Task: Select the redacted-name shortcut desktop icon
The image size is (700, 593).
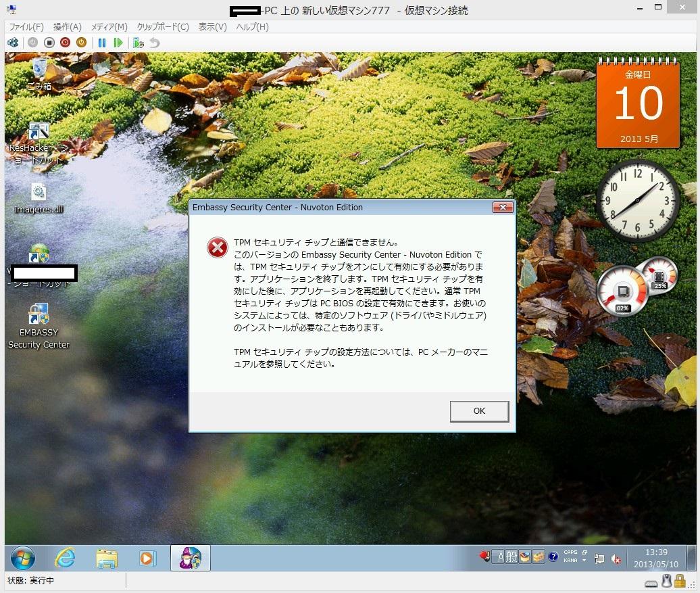Action: 39,266
